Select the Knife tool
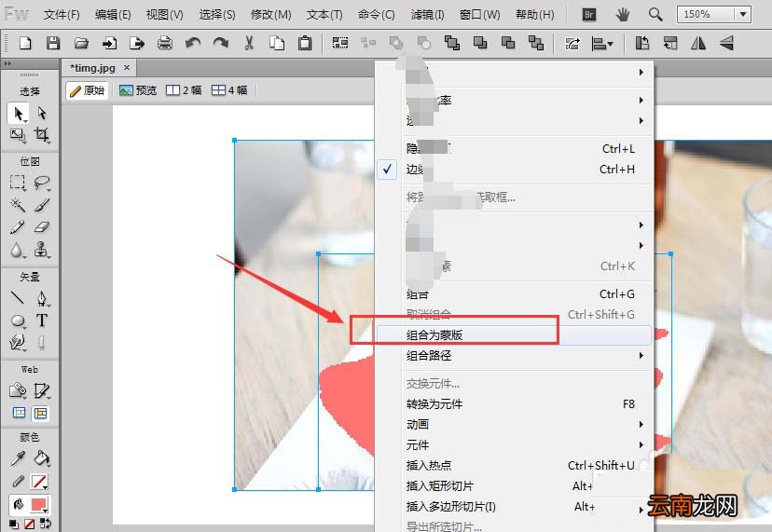The image size is (772, 532). (42, 342)
